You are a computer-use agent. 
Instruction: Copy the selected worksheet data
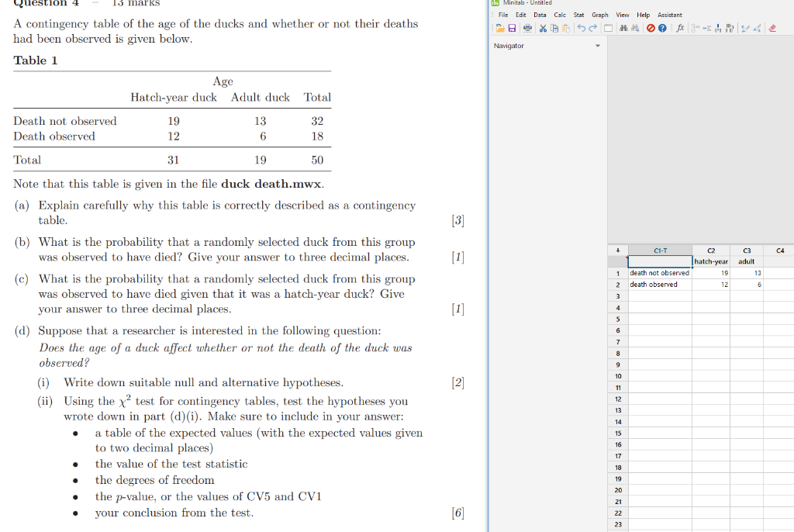click(554, 29)
